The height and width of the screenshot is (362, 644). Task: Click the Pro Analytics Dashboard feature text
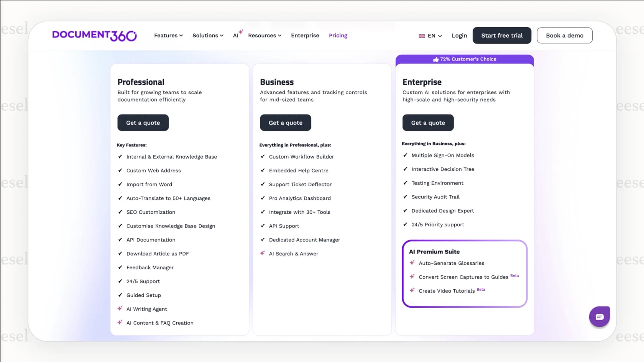coord(300,198)
